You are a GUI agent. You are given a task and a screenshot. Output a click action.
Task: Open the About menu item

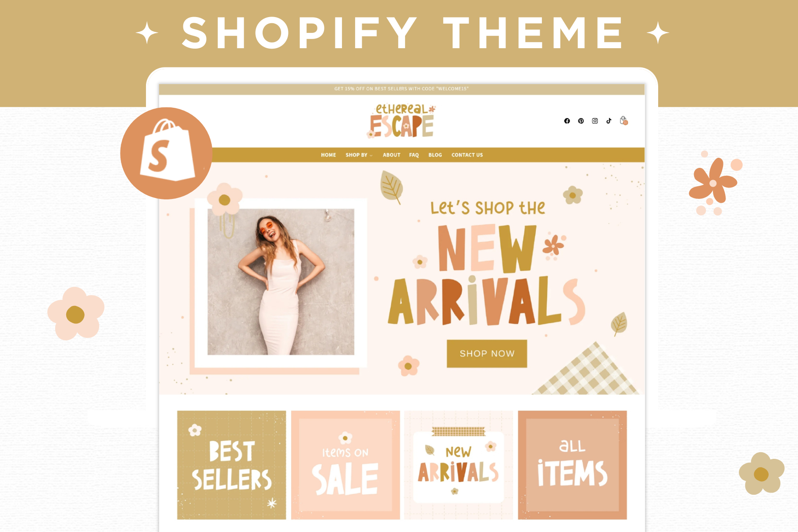[392, 155]
